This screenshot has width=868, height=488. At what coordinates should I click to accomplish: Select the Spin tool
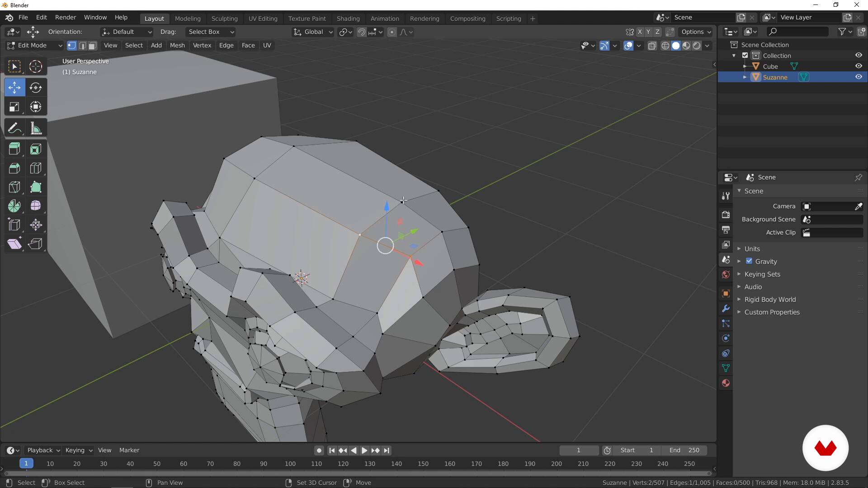coord(14,206)
